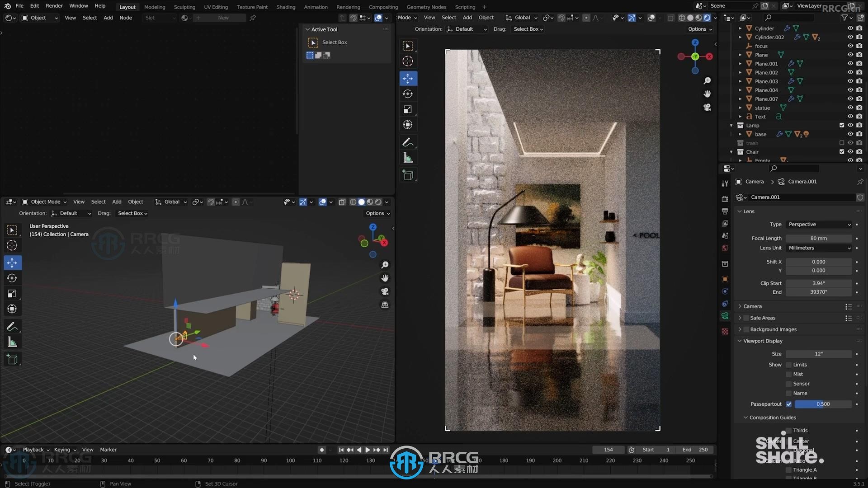
Task: Collapse the Viewport Display panel
Action: [763, 341]
